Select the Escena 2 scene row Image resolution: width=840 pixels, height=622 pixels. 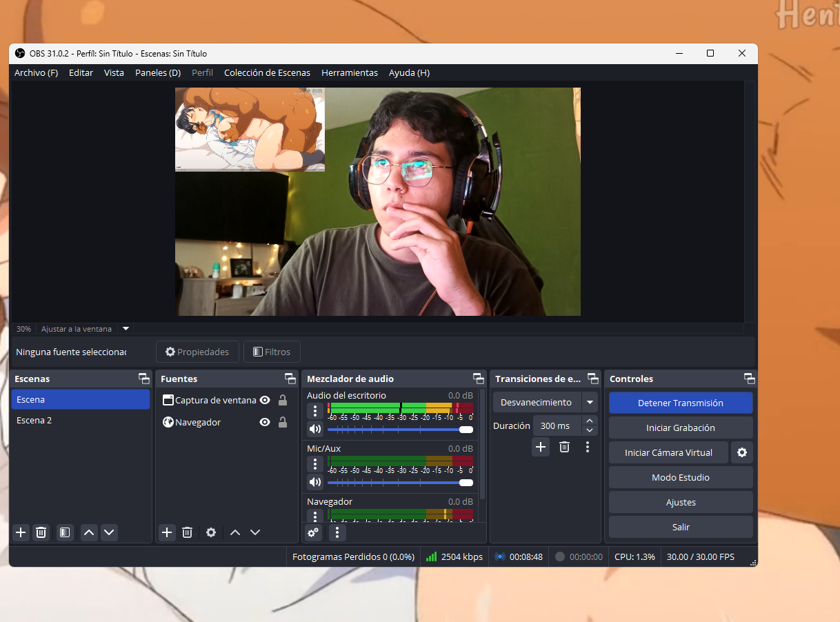click(81, 420)
